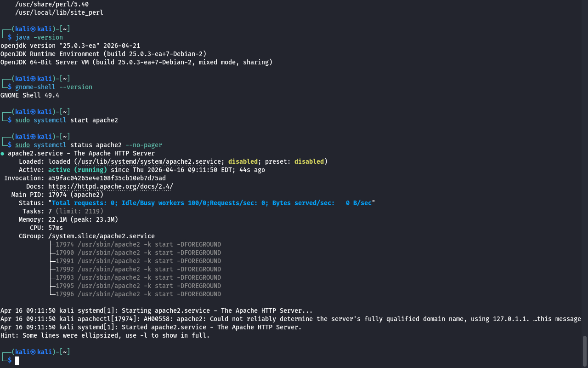The width and height of the screenshot is (588, 368).
Task: Click the /usr/local/lib/site_perl path
Action: tap(59, 12)
